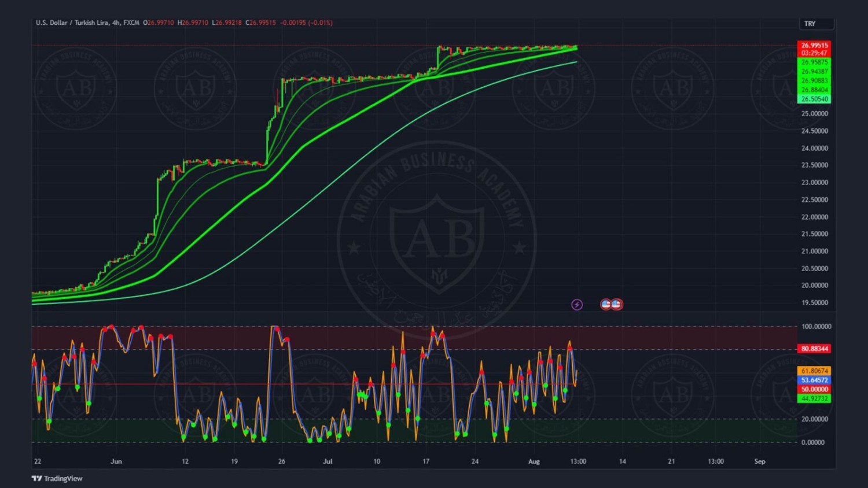
Task: Click the green 26.88404 price label
Action: pos(814,90)
